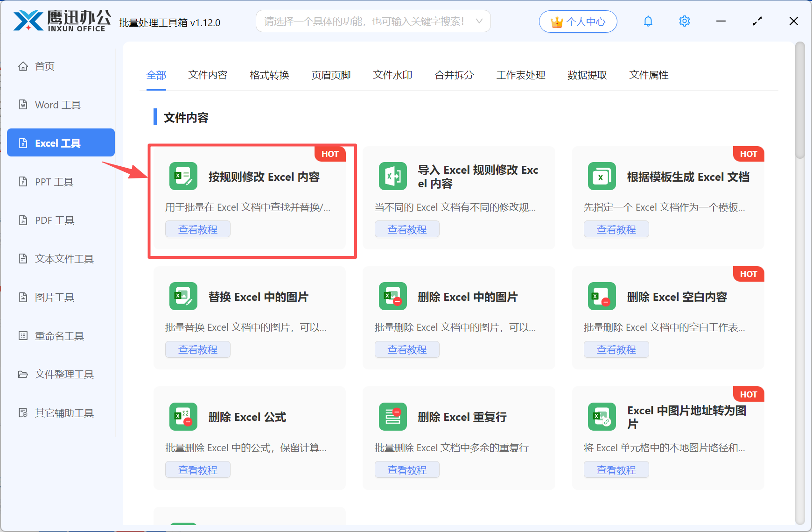The width and height of the screenshot is (812, 532).
Task: Open notifications via the bell icon
Action: point(648,21)
